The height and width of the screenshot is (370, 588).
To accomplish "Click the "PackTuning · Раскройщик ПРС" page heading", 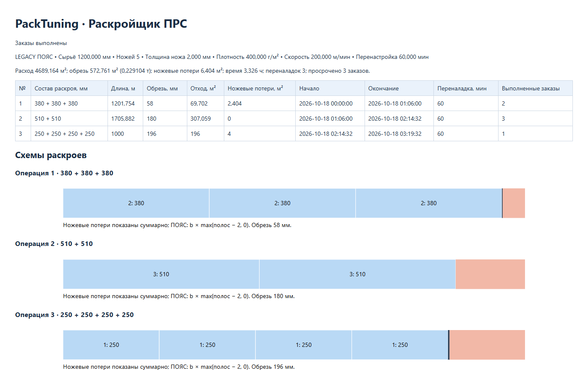I will [101, 24].
